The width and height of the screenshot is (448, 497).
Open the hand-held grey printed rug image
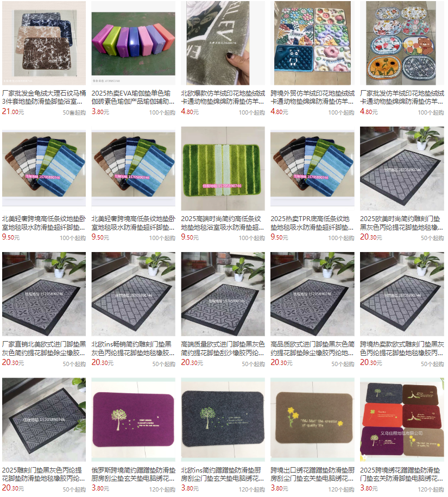tap(223, 43)
